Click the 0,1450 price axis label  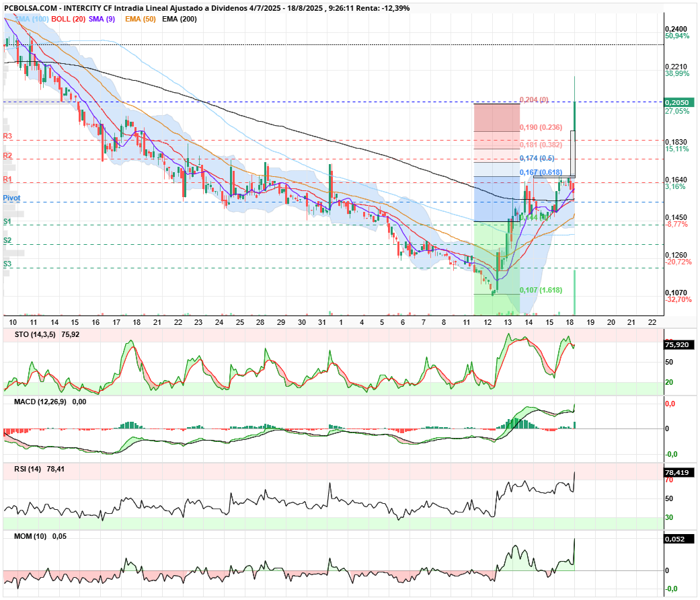click(x=676, y=218)
